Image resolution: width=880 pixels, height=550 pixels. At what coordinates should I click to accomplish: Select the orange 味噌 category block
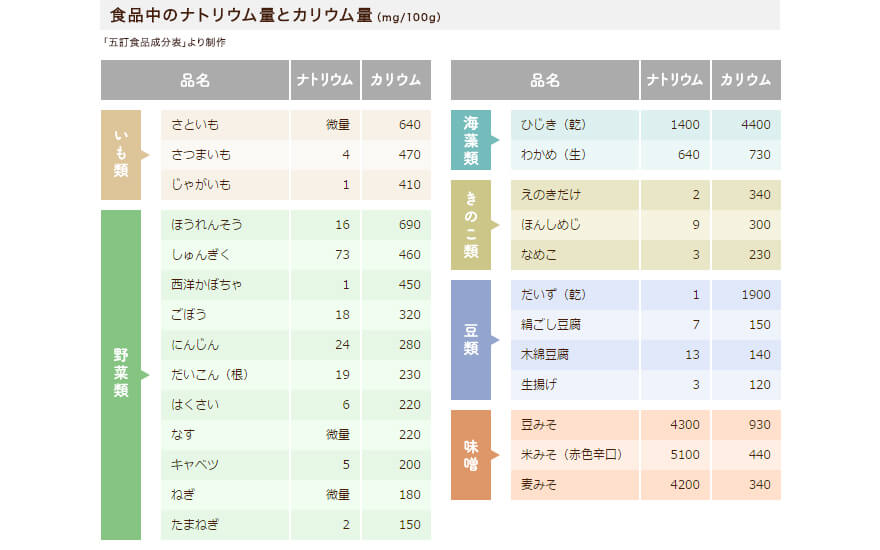pyautogui.click(x=471, y=455)
